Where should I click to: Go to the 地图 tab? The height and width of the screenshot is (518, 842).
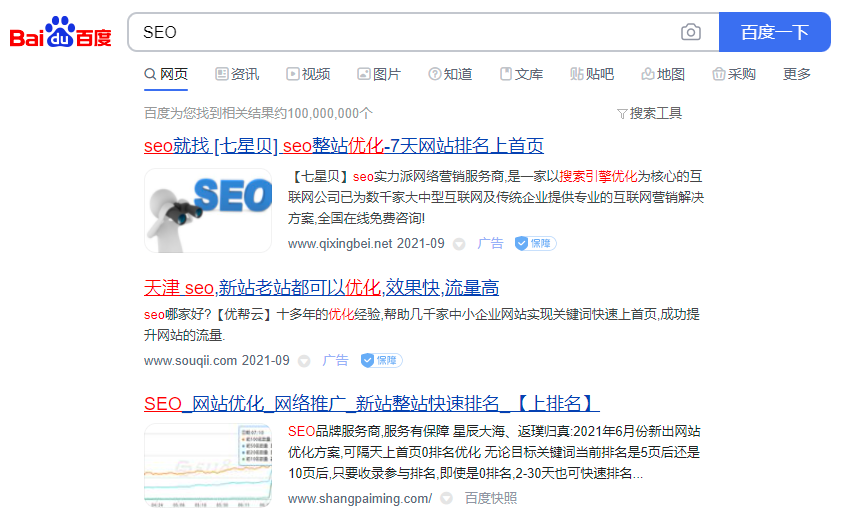click(x=663, y=74)
